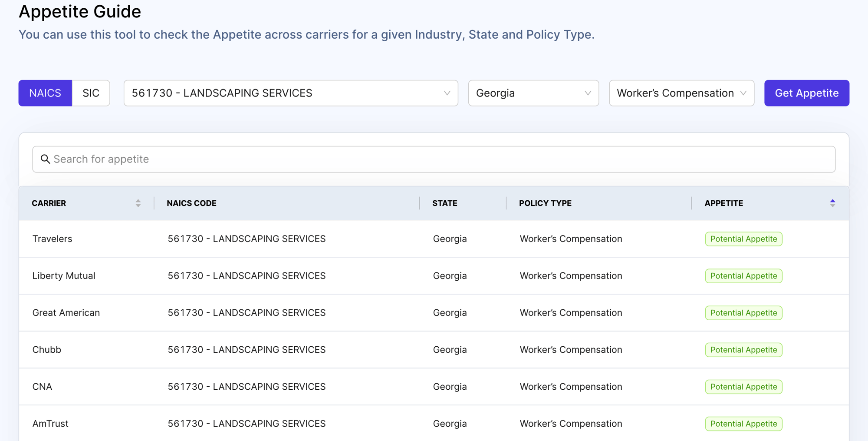Click the Get Appetite button
This screenshot has width=868, height=441.
[x=806, y=93]
